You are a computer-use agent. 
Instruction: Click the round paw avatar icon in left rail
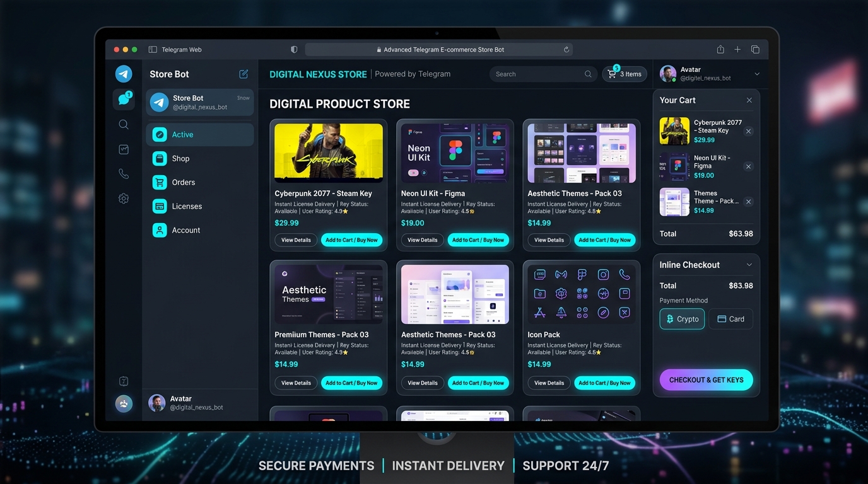point(124,404)
